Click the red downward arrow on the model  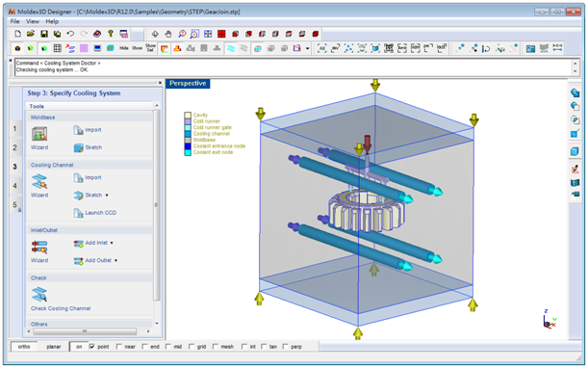point(367,144)
